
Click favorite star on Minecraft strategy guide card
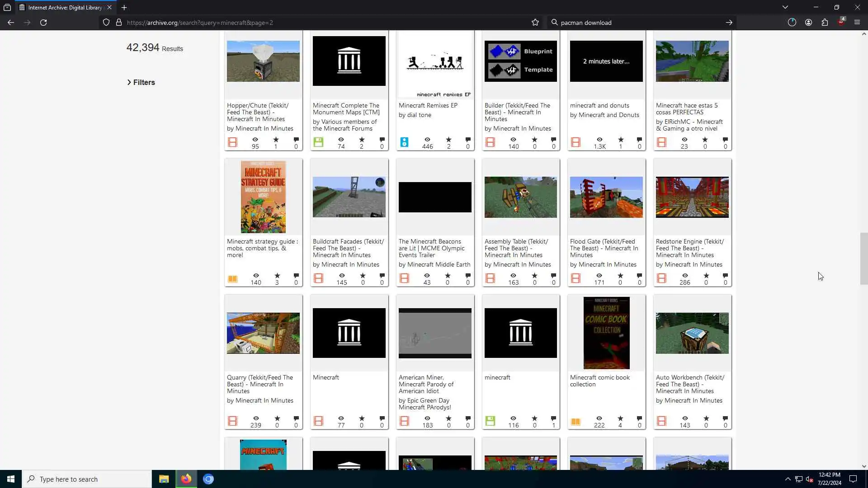coord(277,276)
